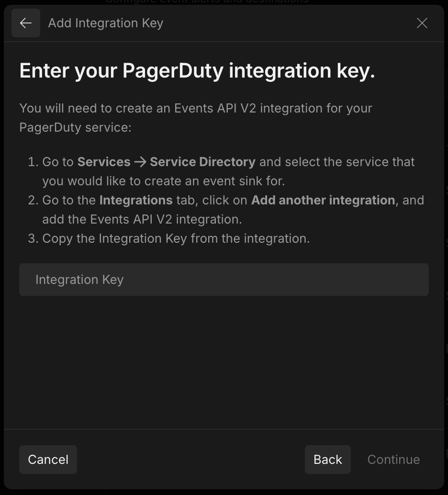The image size is (448, 495).
Task: Go to previous step with Back button
Action: pyautogui.click(x=327, y=460)
